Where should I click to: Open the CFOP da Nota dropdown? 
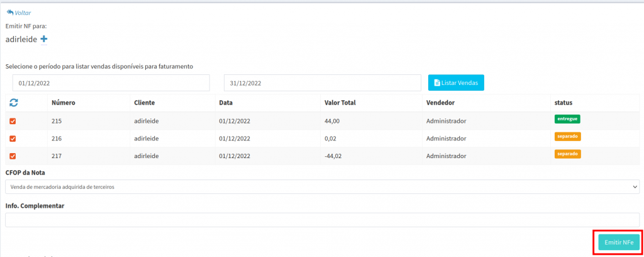click(x=322, y=186)
